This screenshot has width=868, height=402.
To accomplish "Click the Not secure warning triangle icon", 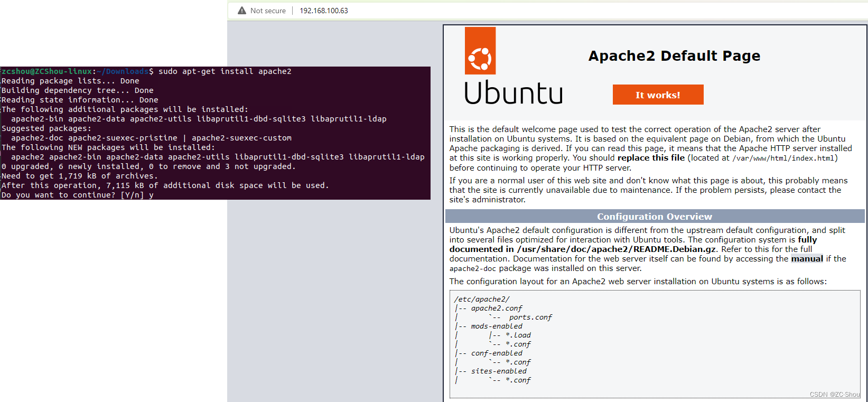I will (242, 11).
